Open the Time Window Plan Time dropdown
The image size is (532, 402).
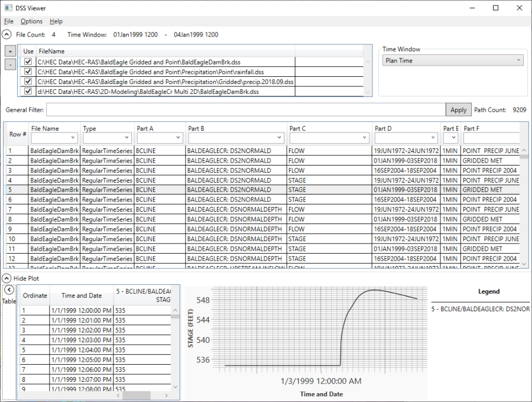click(x=453, y=60)
